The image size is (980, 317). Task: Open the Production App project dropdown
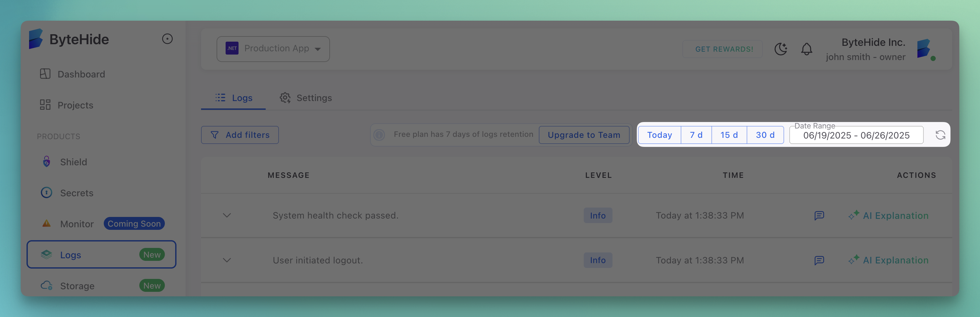point(273,49)
